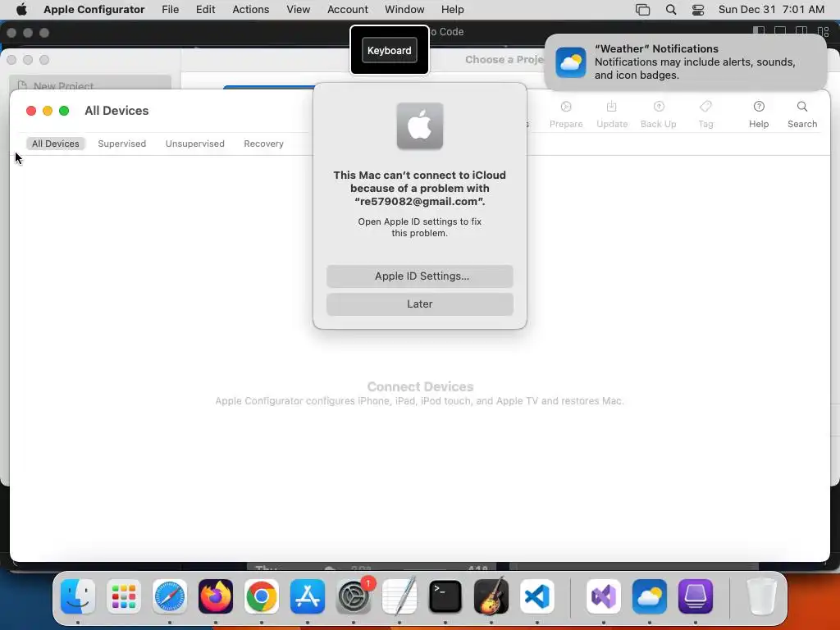Image resolution: width=840 pixels, height=630 pixels.
Task: Switch to the All Devices filter tab
Action: (x=55, y=144)
